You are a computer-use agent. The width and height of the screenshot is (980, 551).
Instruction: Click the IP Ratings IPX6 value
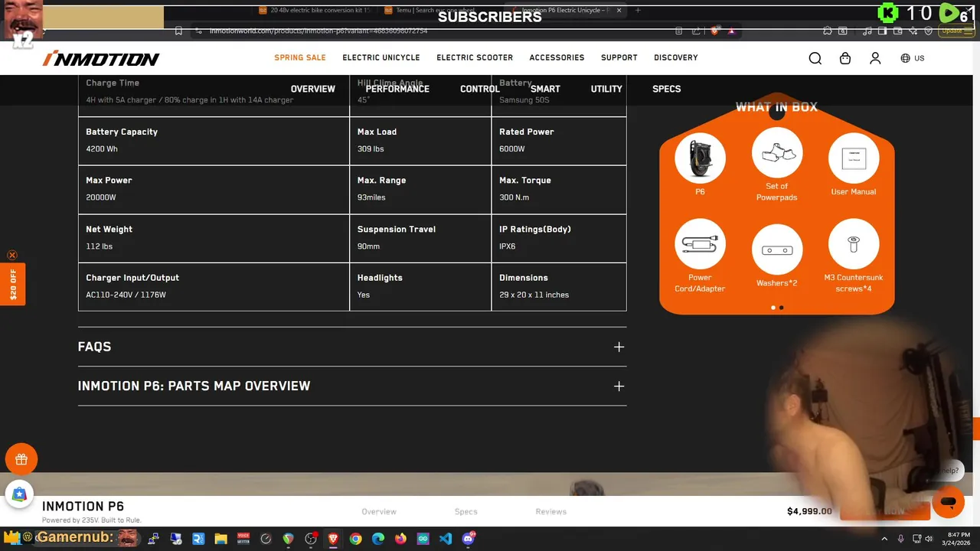click(x=508, y=246)
